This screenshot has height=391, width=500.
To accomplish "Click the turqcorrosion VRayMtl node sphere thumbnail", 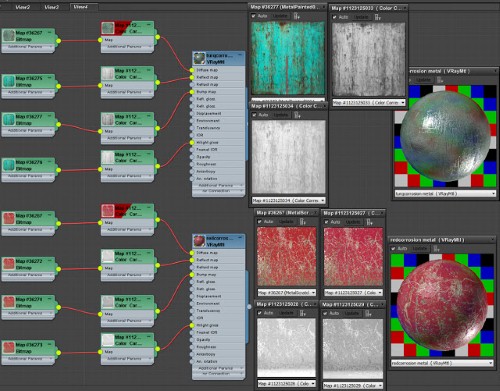I will [x=199, y=58].
